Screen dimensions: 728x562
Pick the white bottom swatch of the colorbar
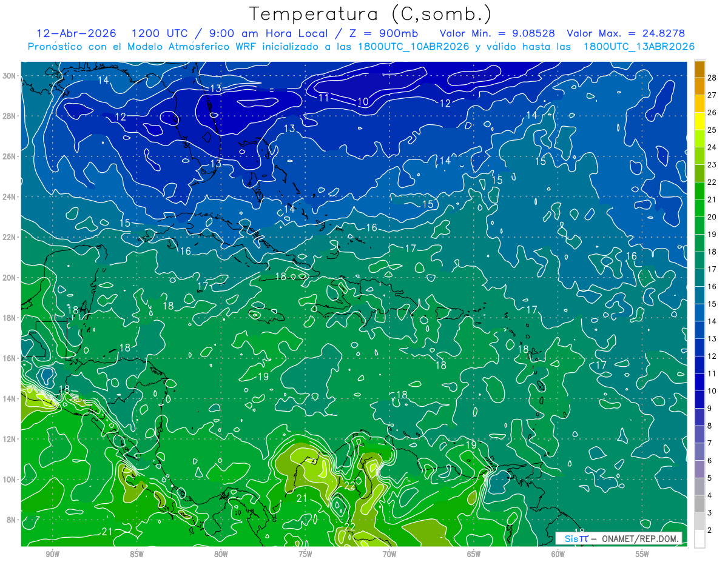click(x=699, y=539)
